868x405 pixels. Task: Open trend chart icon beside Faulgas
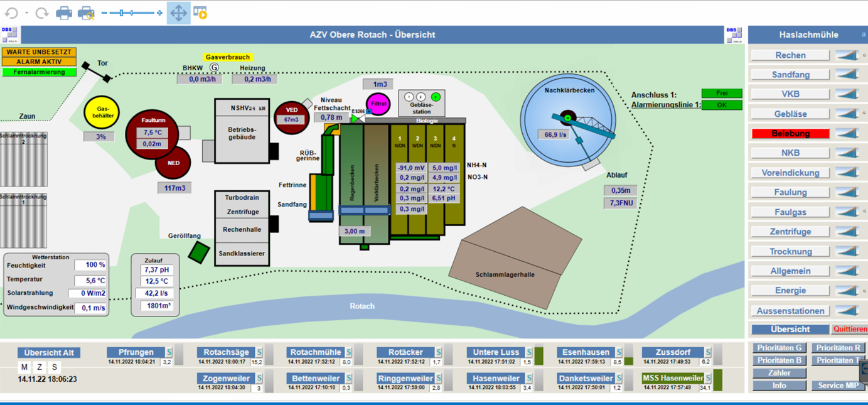pyautogui.click(x=847, y=212)
